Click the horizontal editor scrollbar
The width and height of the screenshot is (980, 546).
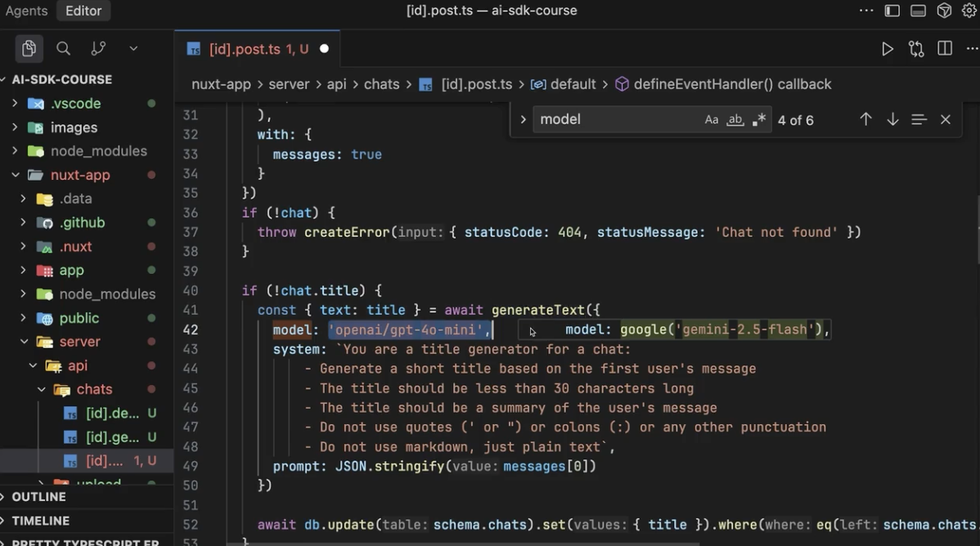point(462,544)
